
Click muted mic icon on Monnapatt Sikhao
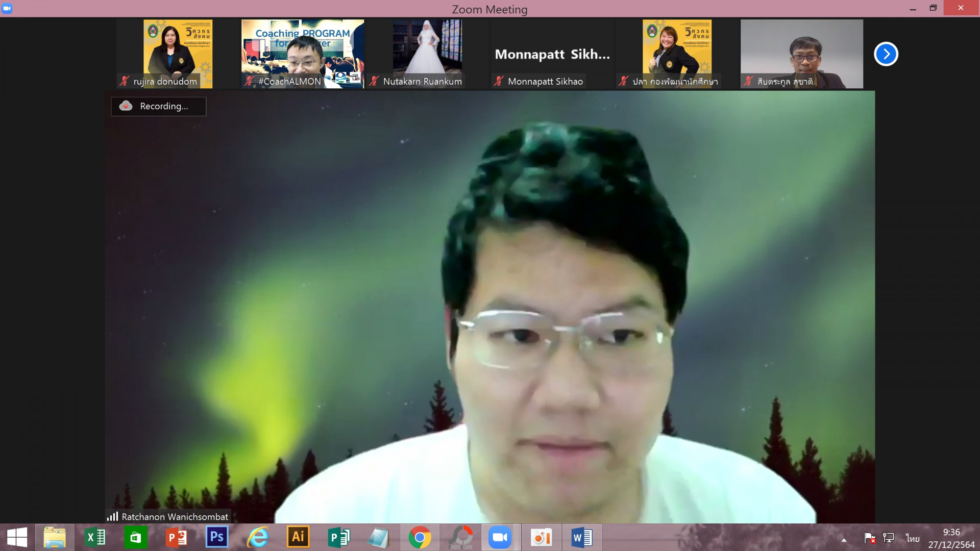coord(499,81)
